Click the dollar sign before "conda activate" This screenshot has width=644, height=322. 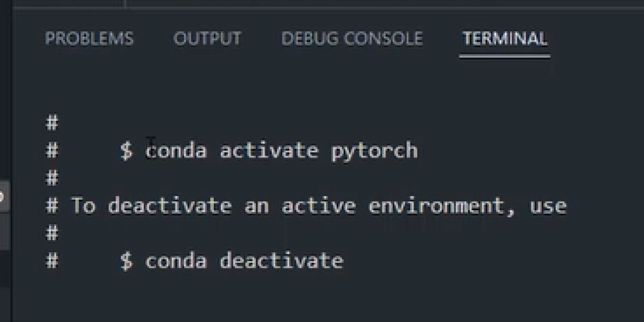click(x=126, y=151)
